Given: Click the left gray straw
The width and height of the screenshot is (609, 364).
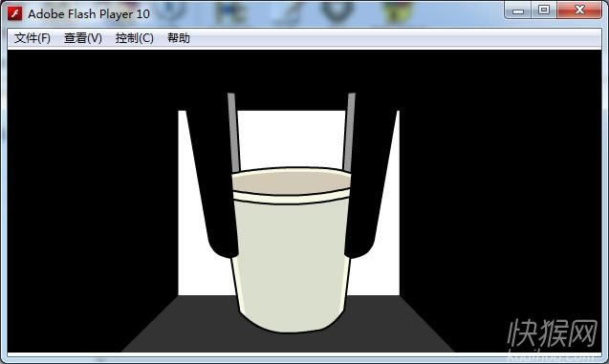Looking at the screenshot, I should (x=234, y=132).
